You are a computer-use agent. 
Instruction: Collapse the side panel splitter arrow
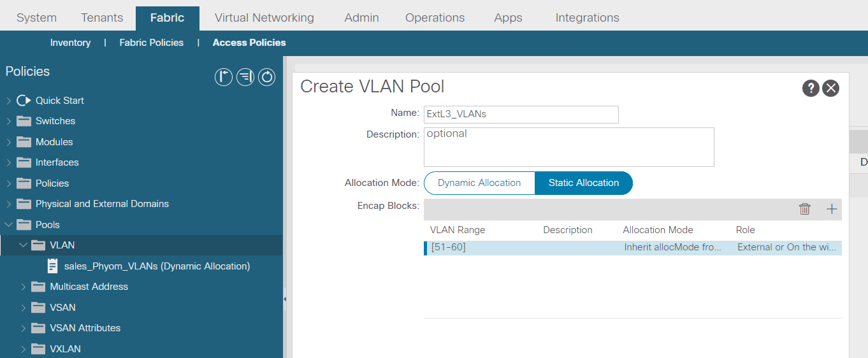[x=285, y=299]
